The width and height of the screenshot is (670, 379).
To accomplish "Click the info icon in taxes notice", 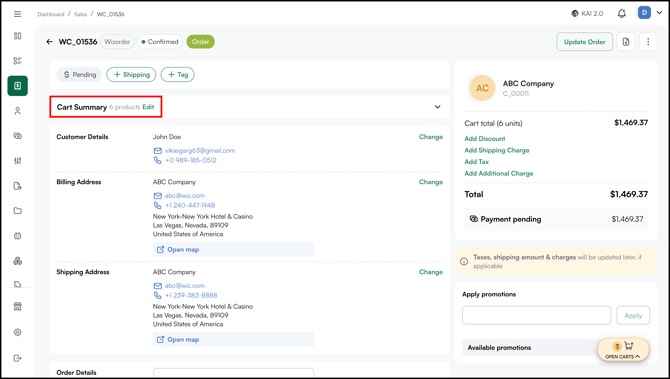I will [464, 261].
